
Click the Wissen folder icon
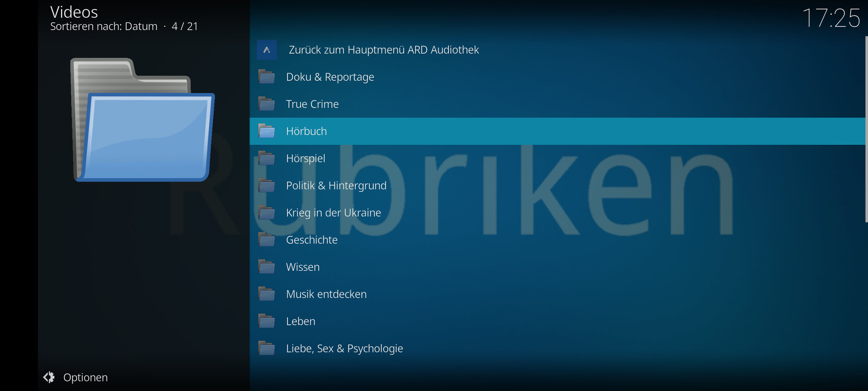click(267, 267)
